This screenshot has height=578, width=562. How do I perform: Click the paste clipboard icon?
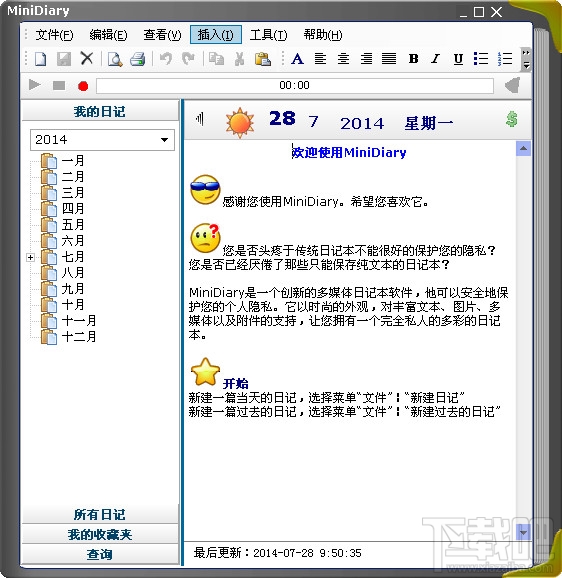click(x=263, y=59)
